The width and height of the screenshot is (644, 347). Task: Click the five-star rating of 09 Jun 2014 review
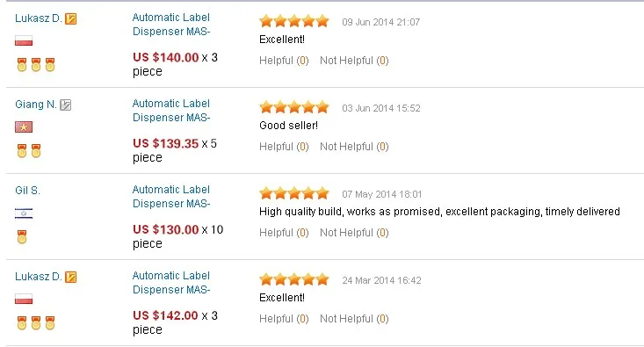[294, 21]
